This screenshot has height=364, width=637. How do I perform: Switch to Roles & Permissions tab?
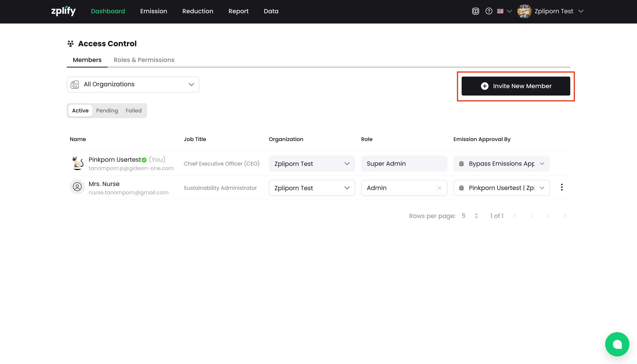coord(144,60)
